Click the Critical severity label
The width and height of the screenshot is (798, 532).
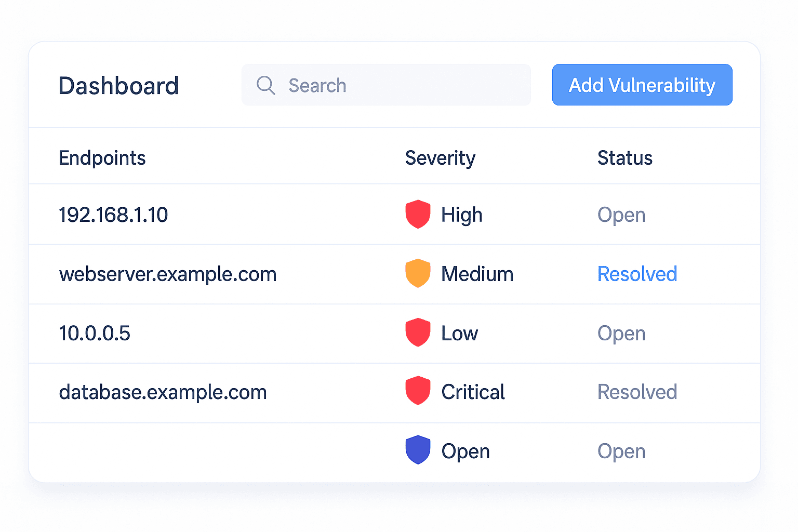(473, 392)
